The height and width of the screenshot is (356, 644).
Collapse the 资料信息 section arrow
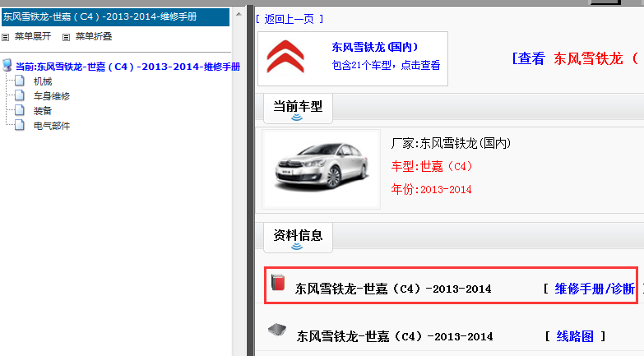[297, 247]
